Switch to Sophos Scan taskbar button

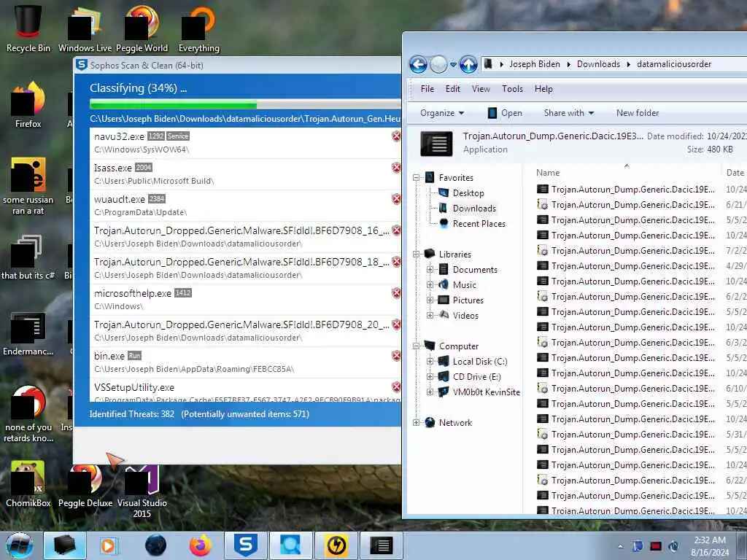click(245, 545)
